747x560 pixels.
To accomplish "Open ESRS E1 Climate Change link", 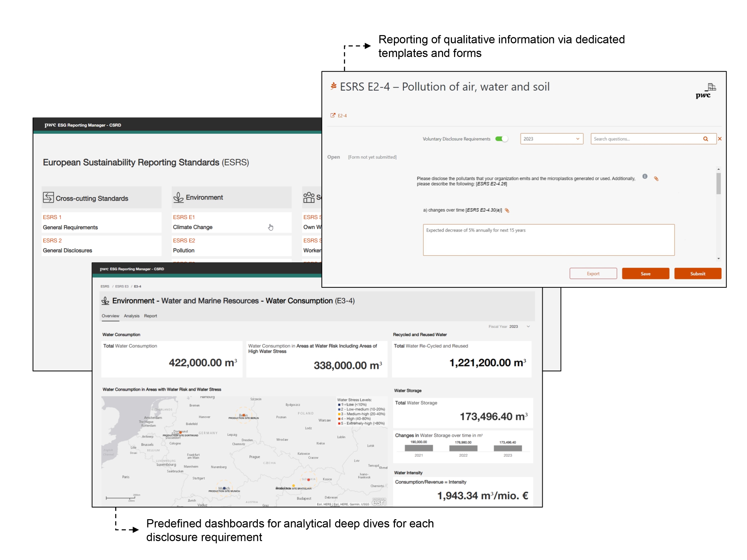I will tap(184, 217).
